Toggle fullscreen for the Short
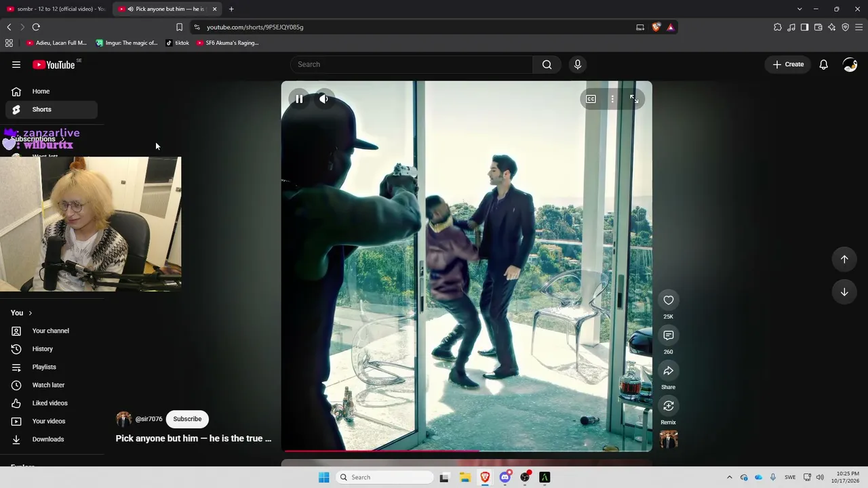The image size is (868, 488). [634, 99]
